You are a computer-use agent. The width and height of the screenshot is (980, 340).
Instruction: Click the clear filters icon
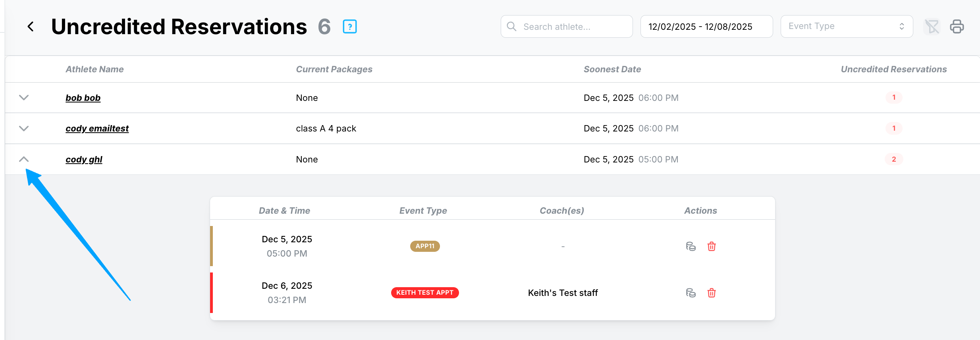click(x=932, y=27)
